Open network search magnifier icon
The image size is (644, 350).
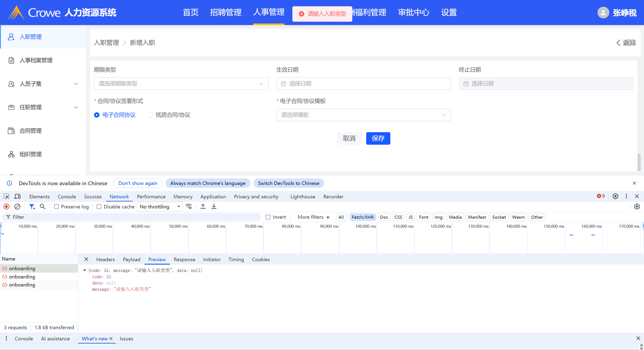tap(43, 206)
